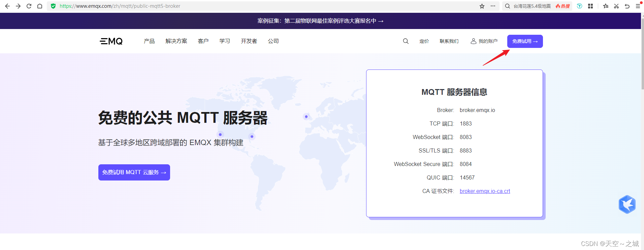Click the SSL/TLS port value 8883
Image resolution: width=644 pixels, height=250 pixels.
click(466, 150)
